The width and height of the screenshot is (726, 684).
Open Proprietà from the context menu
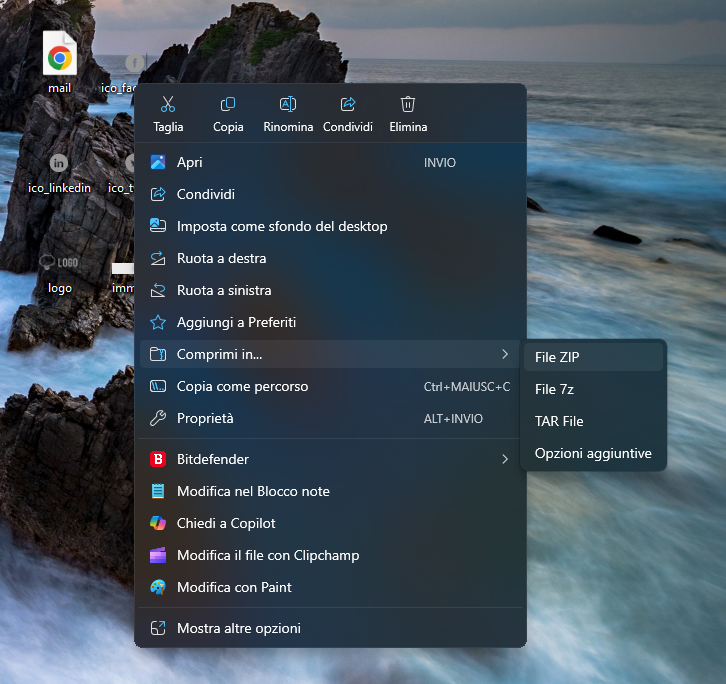[205, 418]
